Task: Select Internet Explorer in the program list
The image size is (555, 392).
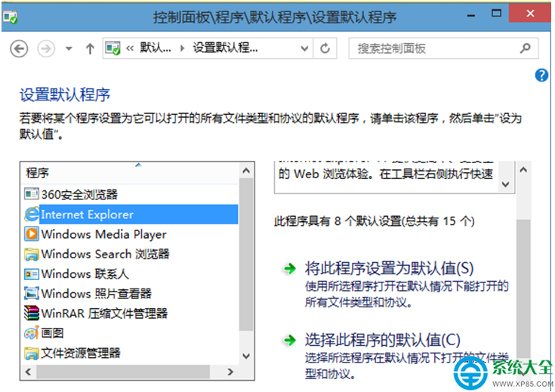Action: (130, 215)
